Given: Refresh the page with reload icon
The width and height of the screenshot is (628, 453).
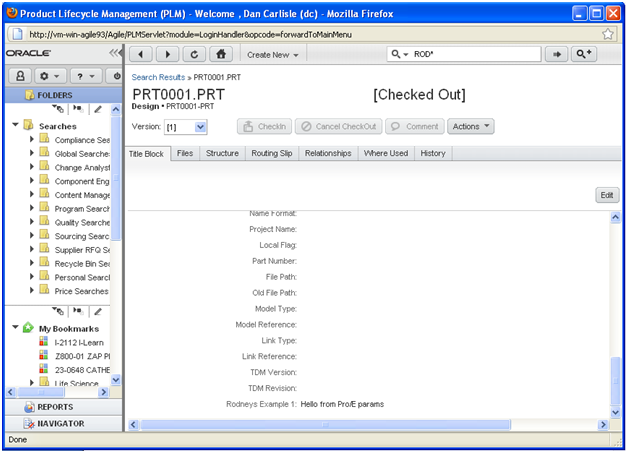Looking at the screenshot, I should pos(194,54).
